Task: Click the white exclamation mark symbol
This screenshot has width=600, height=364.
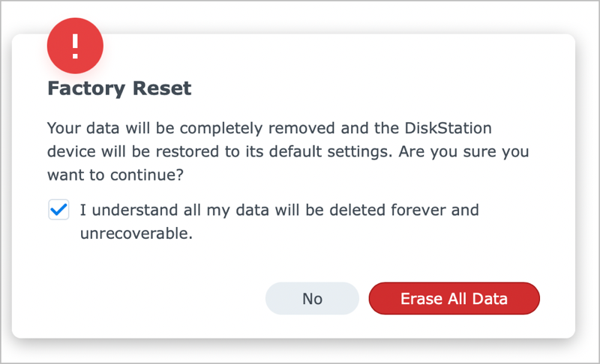Action: point(75,45)
